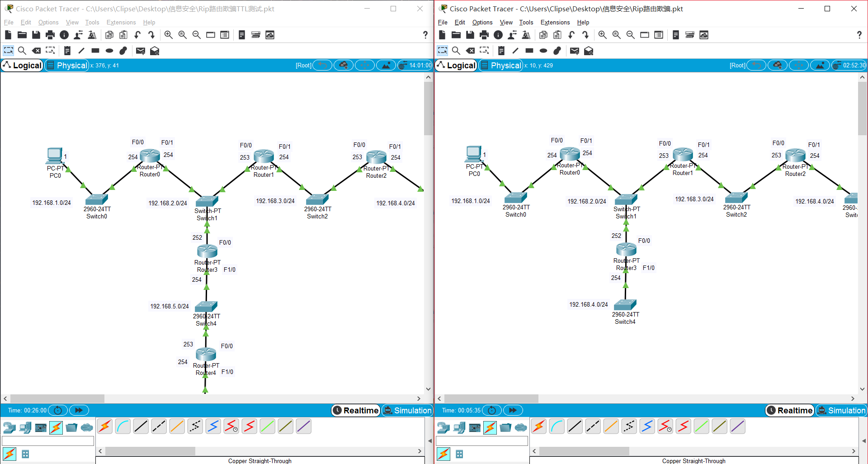Open the Activity Wizard icon

point(92,35)
